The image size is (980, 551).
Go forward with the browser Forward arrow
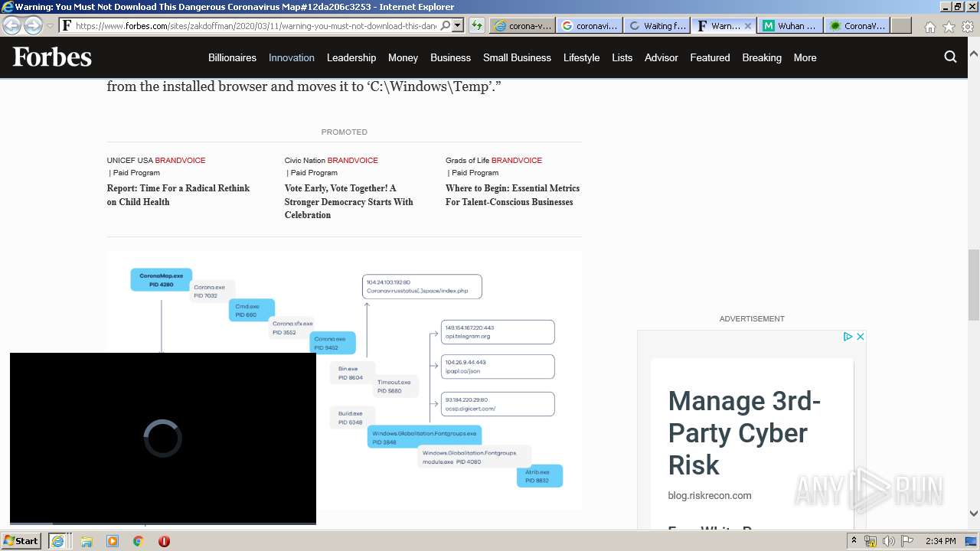(33, 25)
